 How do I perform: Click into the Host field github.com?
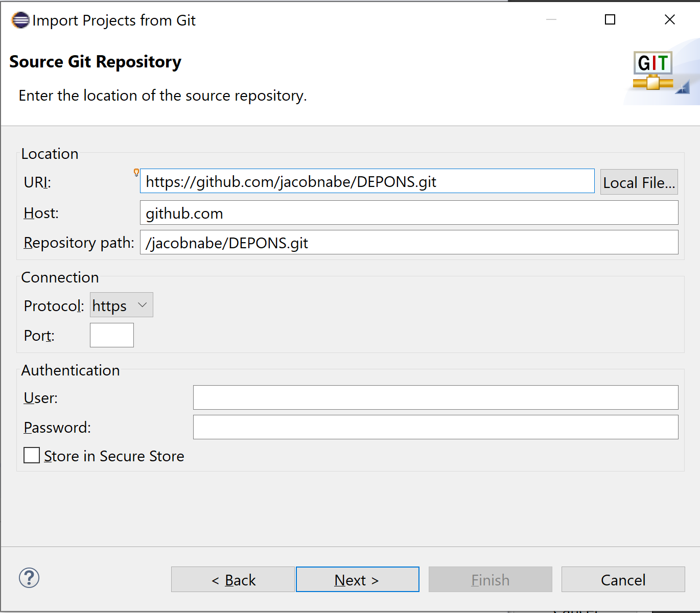tap(409, 213)
